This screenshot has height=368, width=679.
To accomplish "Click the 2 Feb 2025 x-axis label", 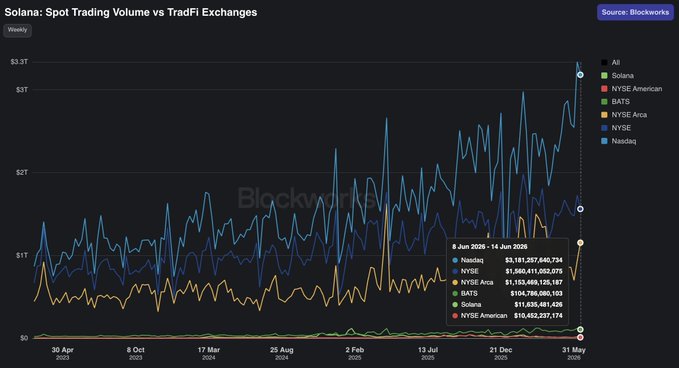I will (x=355, y=353).
